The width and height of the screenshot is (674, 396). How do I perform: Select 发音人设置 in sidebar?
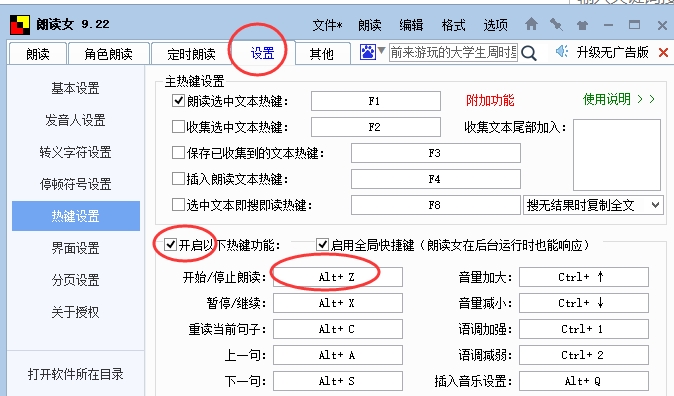(x=76, y=120)
